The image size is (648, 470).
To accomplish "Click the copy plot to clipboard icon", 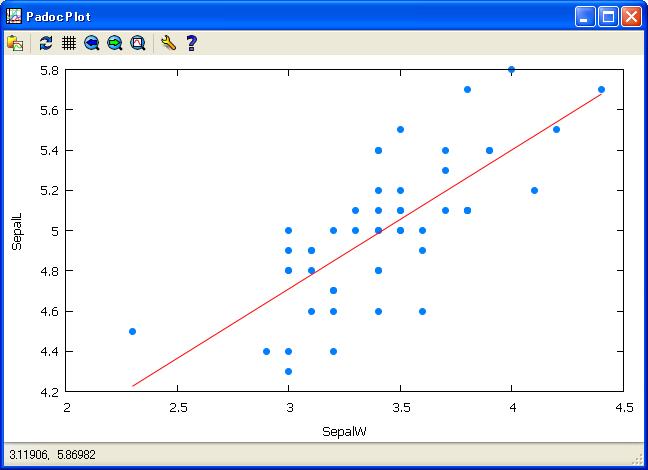I will point(15,43).
